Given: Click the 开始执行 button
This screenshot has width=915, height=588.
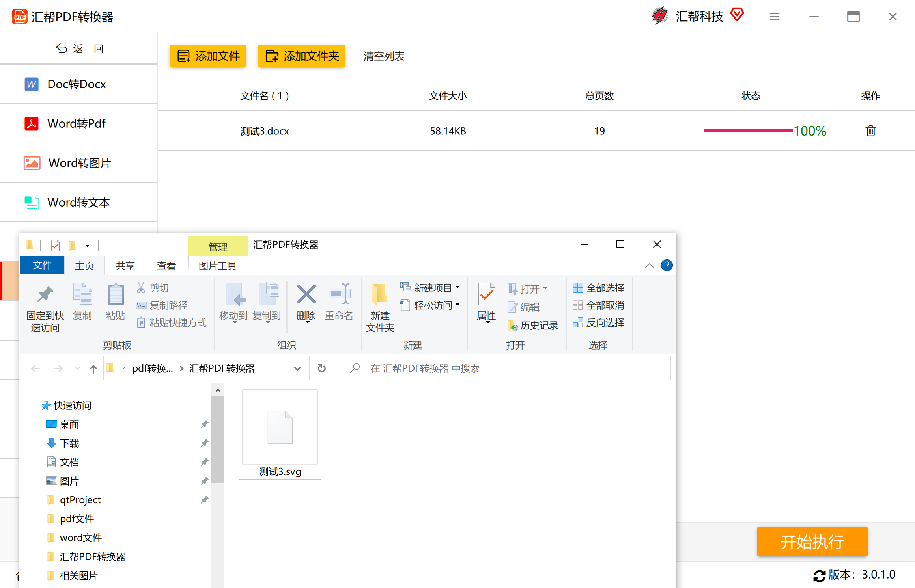Looking at the screenshot, I should [x=812, y=541].
